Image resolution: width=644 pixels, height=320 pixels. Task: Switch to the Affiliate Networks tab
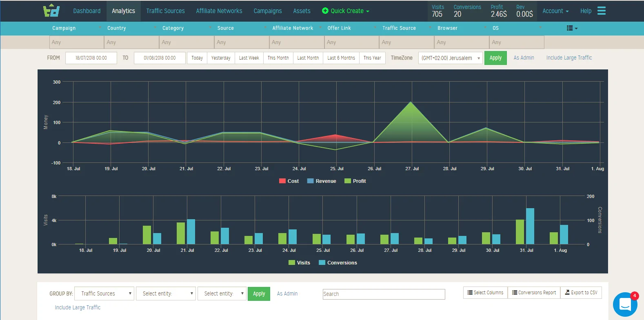click(219, 11)
